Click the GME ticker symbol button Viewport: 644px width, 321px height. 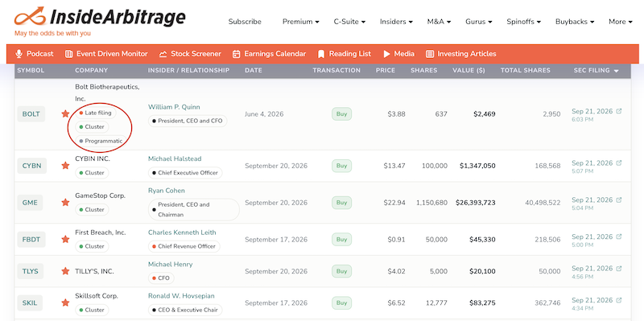tap(30, 203)
